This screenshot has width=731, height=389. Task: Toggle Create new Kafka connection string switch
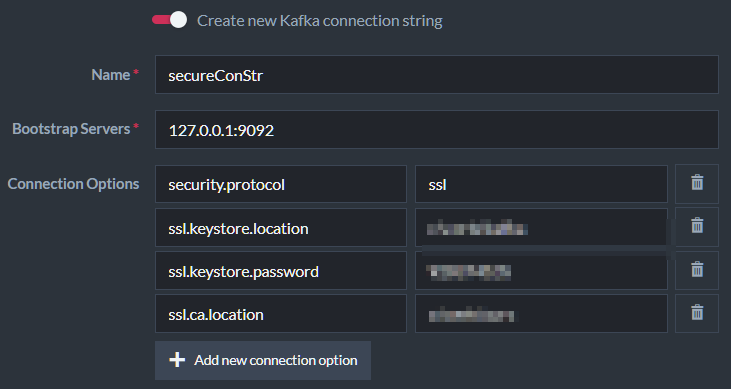point(169,20)
